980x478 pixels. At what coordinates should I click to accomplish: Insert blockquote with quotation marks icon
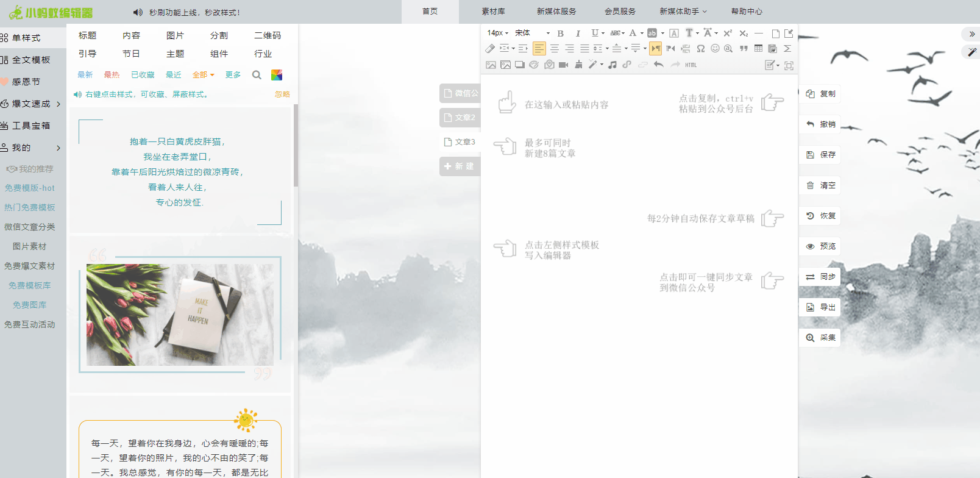pyautogui.click(x=744, y=48)
